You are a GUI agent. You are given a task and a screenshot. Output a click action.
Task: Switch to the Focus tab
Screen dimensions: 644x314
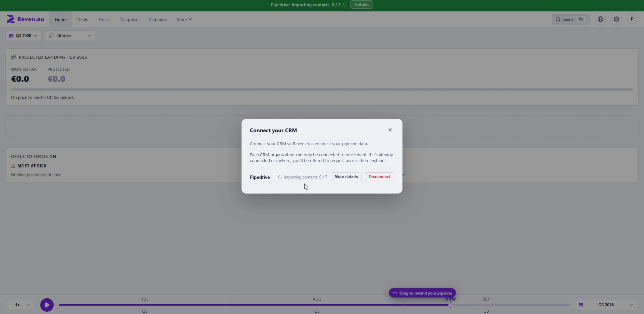pos(104,19)
